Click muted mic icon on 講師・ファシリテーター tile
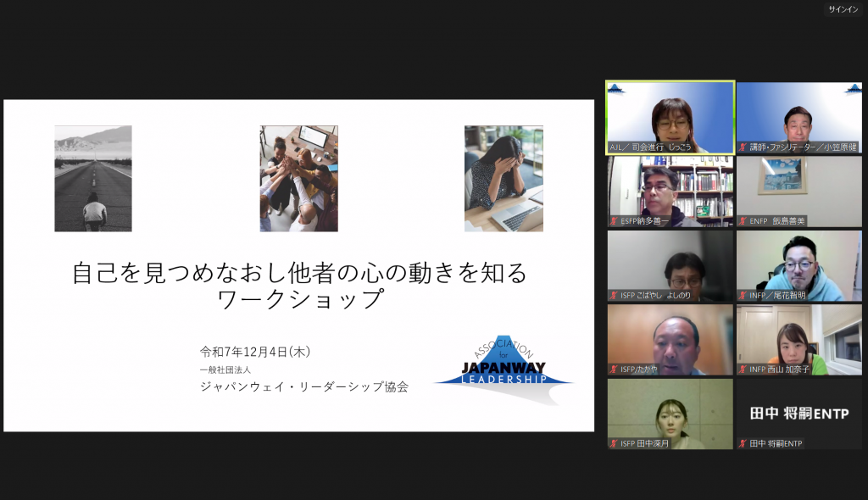The width and height of the screenshot is (868, 500). tap(743, 147)
